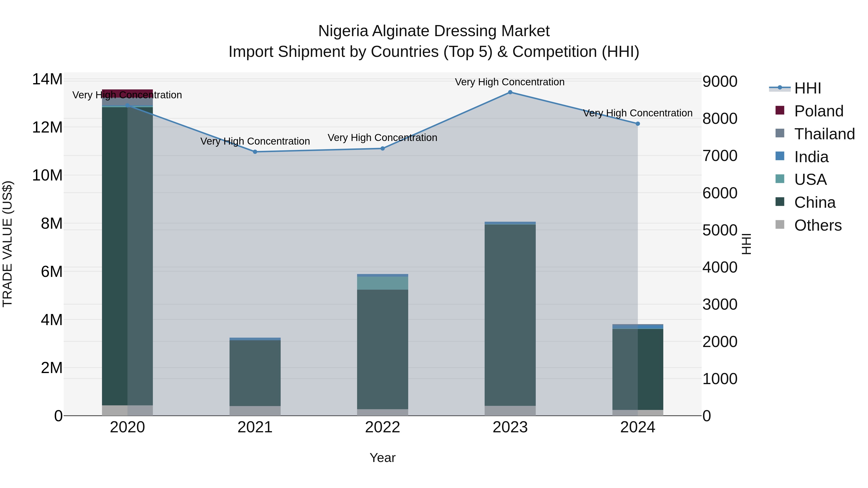Toggle China series in the legend

(805, 202)
